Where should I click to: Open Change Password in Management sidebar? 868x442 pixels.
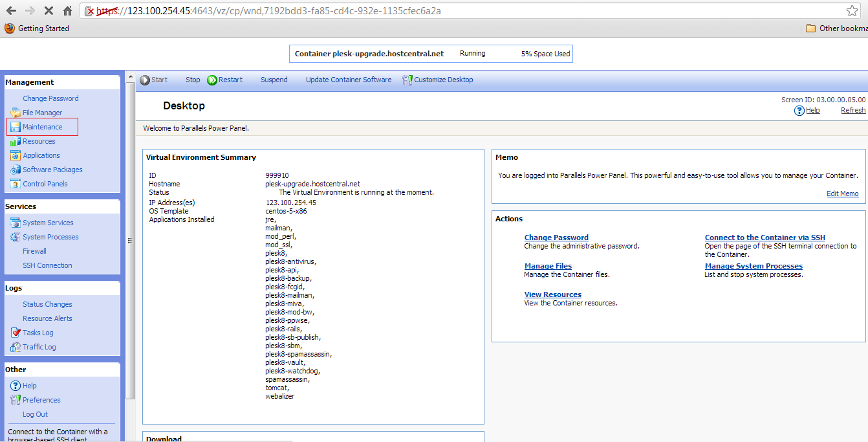(50, 98)
